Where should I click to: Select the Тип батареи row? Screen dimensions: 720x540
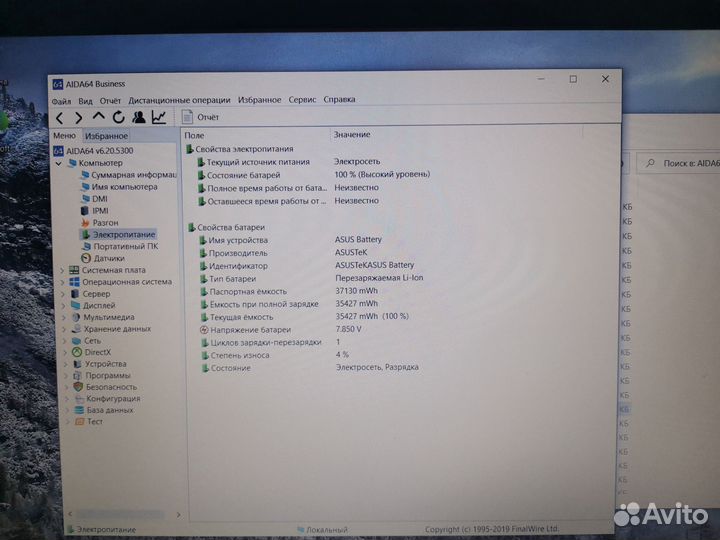(314, 278)
